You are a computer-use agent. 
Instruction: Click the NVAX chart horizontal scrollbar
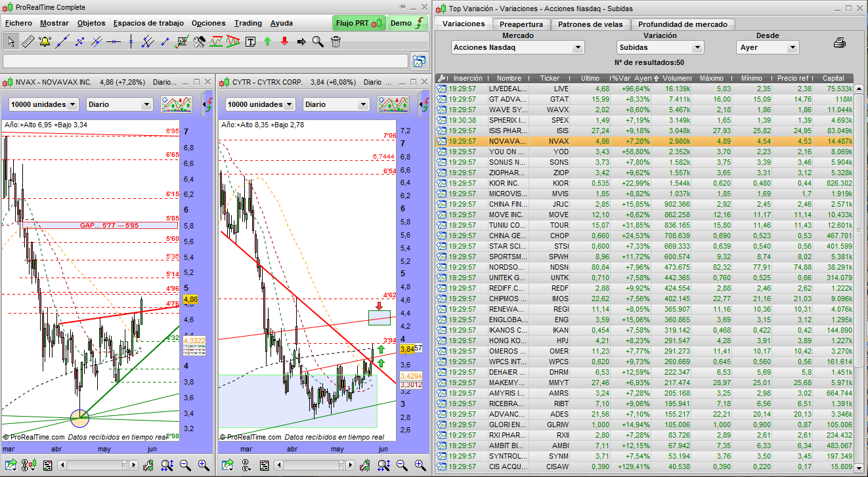coord(97,465)
